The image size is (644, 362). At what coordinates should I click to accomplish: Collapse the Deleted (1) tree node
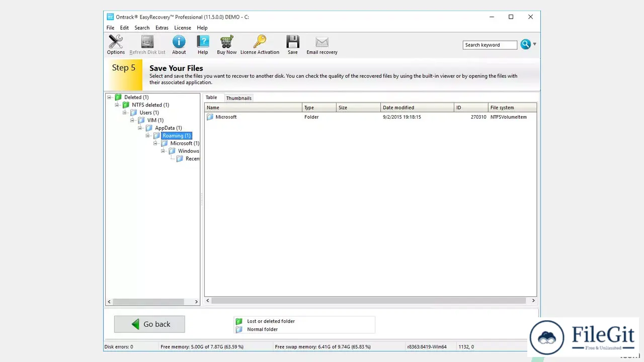[x=110, y=97]
